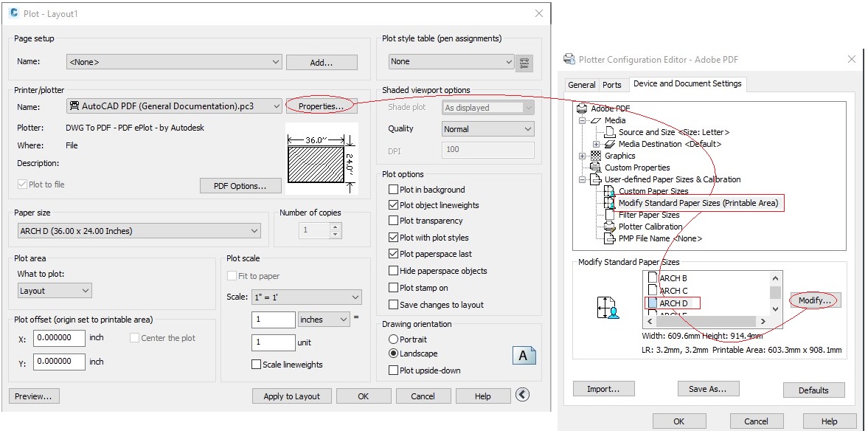Click the PMP File Name tree icon

click(x=609, y=238)
